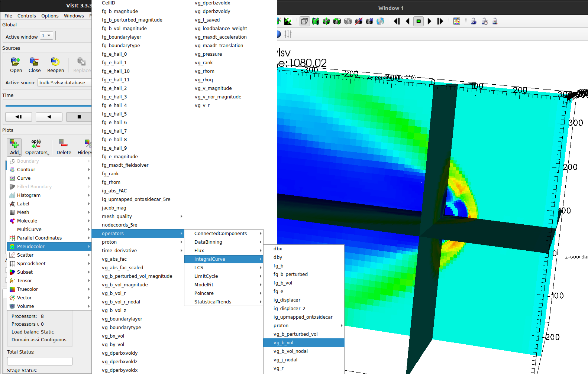Click the clear plots paintbrush icon

click(x=457, y=21)
